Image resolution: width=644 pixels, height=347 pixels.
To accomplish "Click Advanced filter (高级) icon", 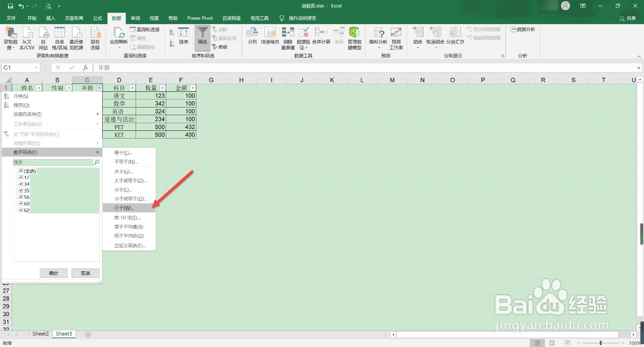I will pyautogui.click(x=220, y=47).
